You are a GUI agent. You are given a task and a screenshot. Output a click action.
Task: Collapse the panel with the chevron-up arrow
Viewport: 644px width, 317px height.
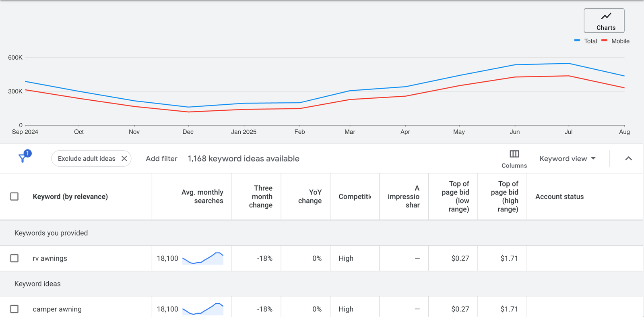[x=628, y=159]
